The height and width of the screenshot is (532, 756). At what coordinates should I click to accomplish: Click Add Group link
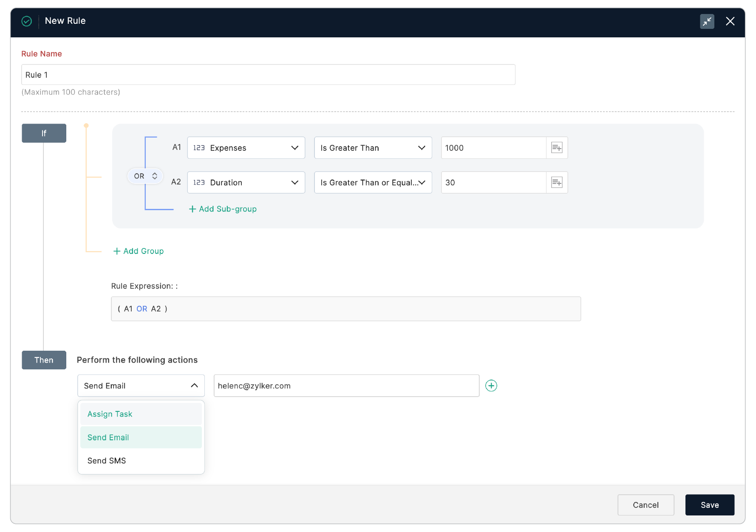(x=139, y=251)
